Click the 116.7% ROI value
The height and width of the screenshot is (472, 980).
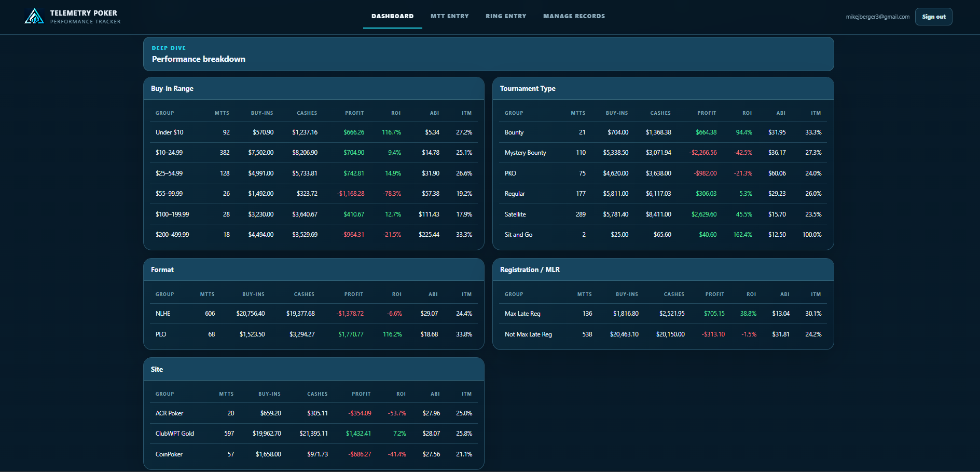392,132
